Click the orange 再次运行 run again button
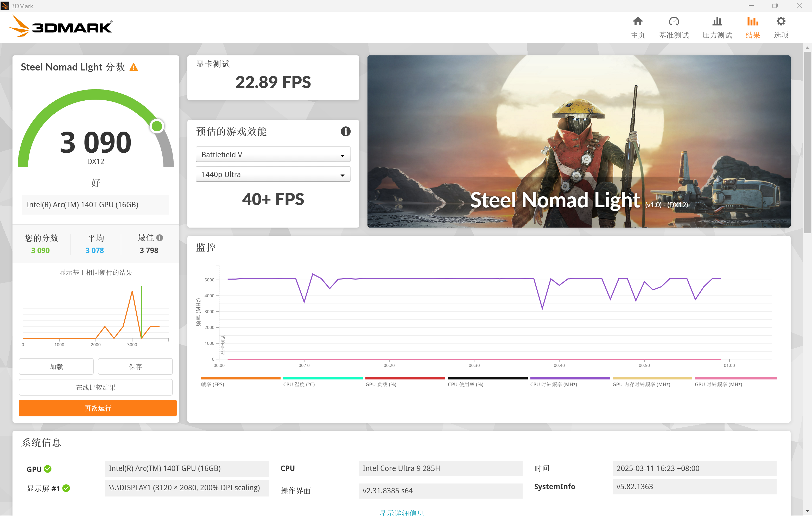Screen dimensions: 812x516 [x=98, y=408]
